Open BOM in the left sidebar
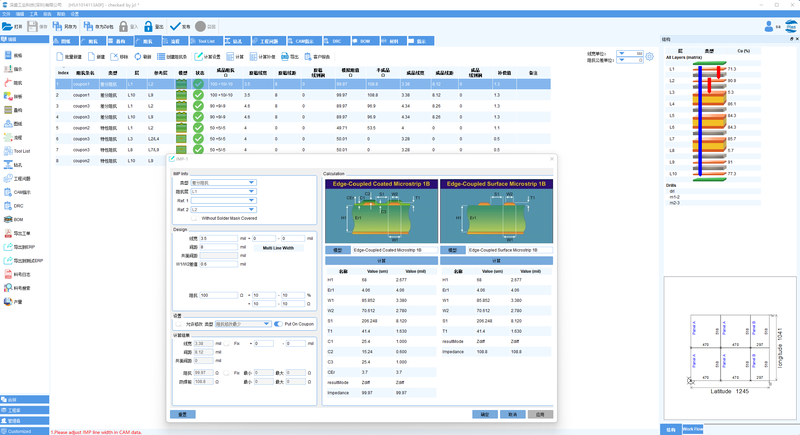The height and width of the screenshot is (435, 800). pyautogui.click(x=14, y=219)
